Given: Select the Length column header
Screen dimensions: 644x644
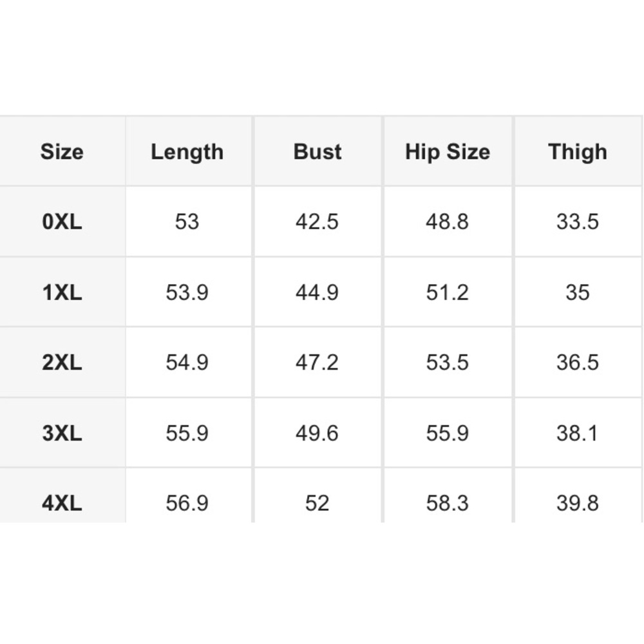Looking at the screenshot, I should (x=187, y=152).
